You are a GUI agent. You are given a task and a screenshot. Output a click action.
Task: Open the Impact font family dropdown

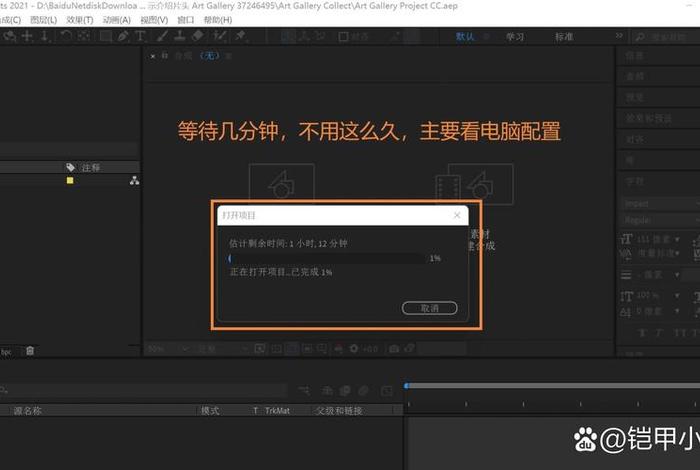click(x=660, y=204)
